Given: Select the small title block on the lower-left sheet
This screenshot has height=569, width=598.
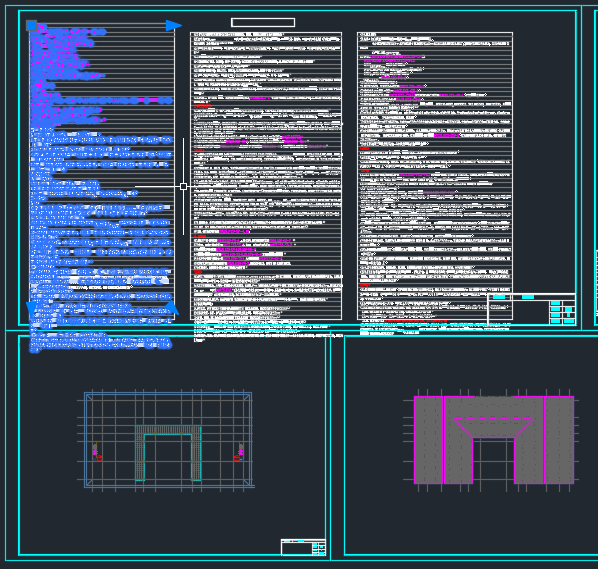Looking at the screenshot, I should (x=303, y=548).
